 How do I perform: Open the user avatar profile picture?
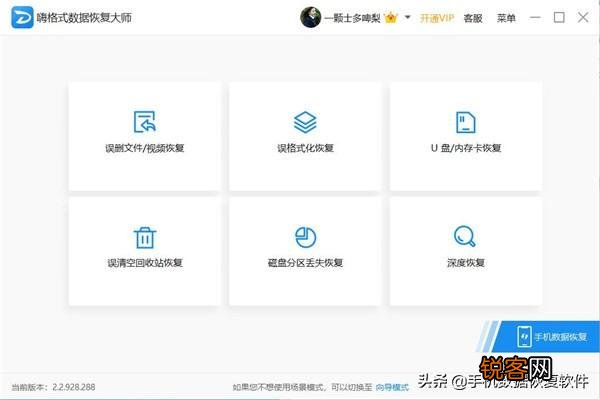click(310, 18)
